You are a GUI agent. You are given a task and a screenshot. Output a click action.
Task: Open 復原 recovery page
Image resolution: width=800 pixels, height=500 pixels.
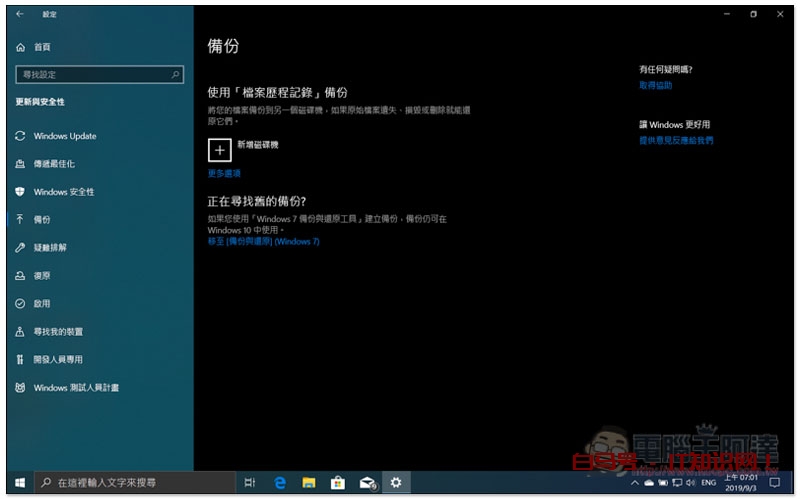tap(42, 275)
